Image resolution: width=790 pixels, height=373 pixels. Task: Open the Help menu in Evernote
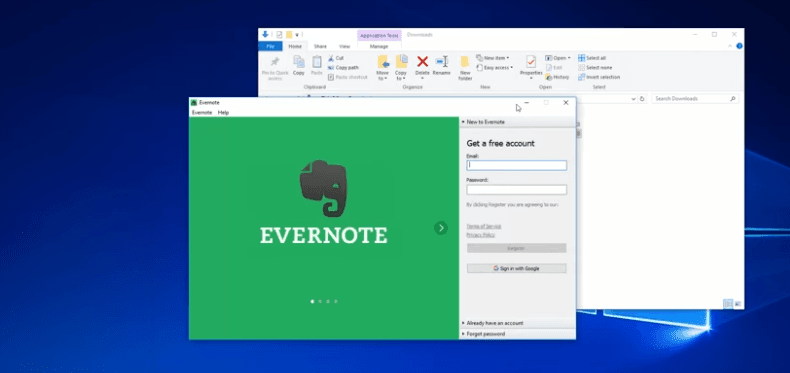[223, 112]
